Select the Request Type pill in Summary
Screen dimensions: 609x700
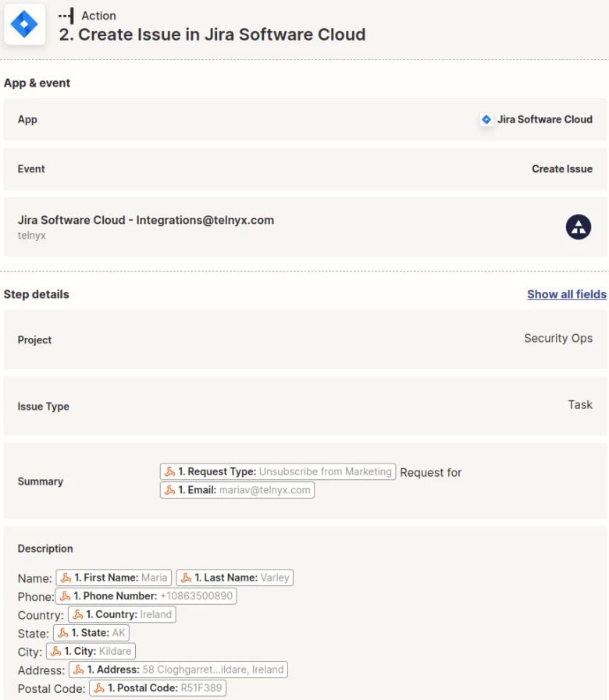[x=278, y=471]
